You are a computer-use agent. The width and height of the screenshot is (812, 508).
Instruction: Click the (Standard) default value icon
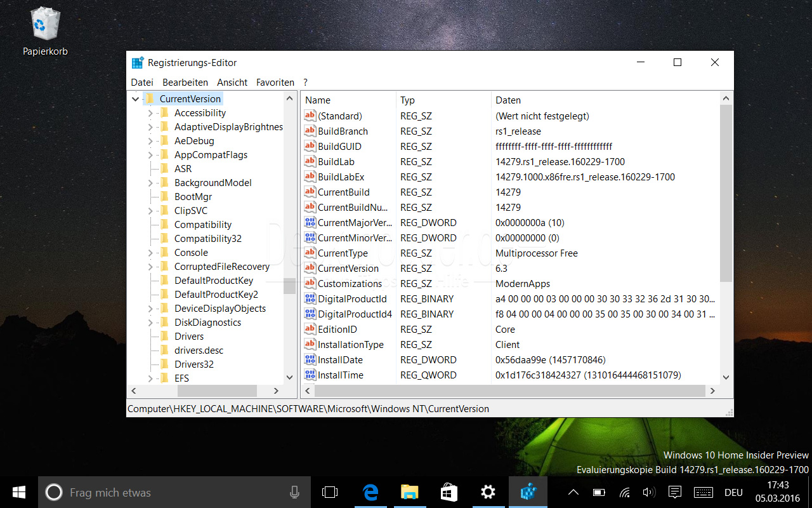[x=310, y=116]
